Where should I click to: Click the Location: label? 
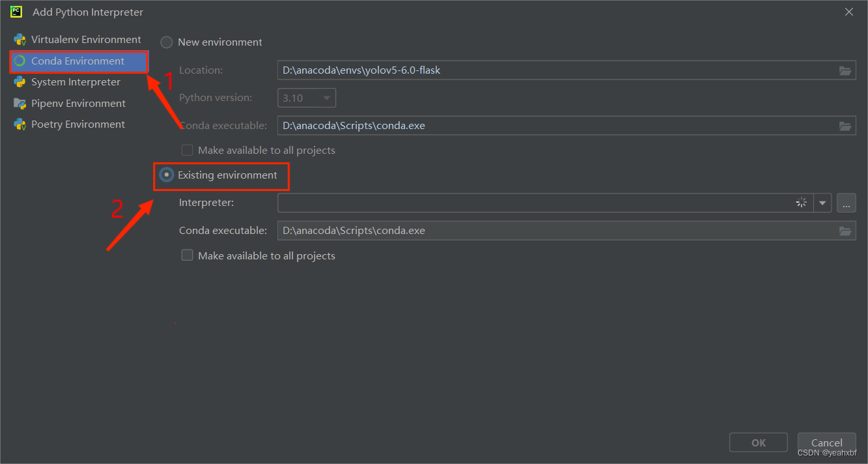coord(201,70)
